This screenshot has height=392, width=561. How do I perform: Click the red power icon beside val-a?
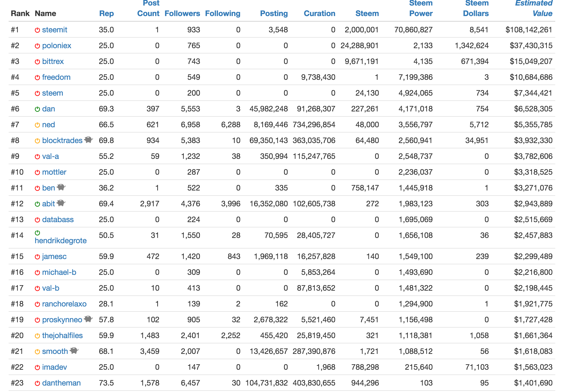[37, 157]
